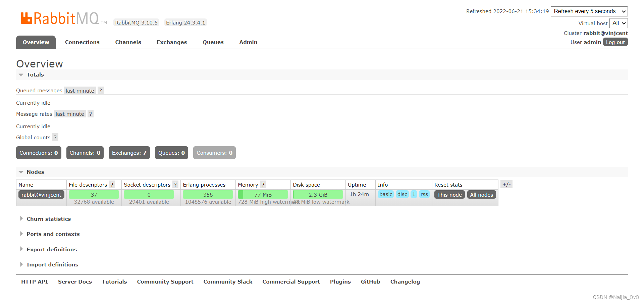Click the 32768 available text
The height and width of the screenshot is (303, 644).
click(94, 202)
